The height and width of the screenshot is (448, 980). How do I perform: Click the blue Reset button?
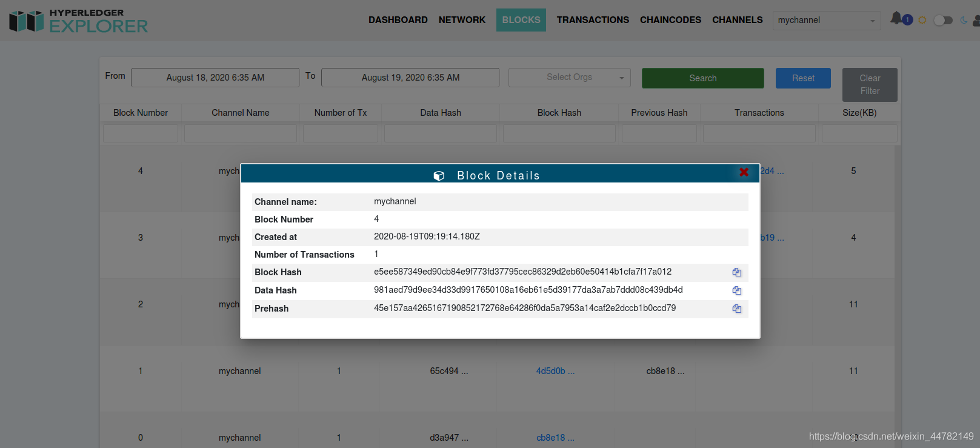(x=803, y=78)
